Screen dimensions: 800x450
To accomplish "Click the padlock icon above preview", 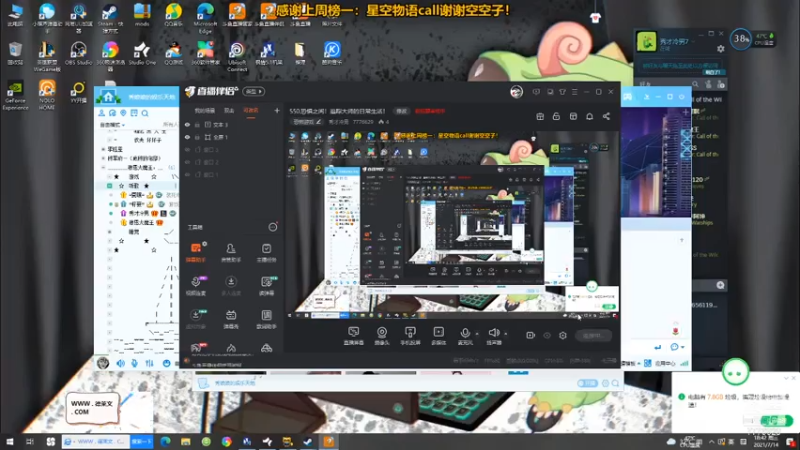I will (x=556, y=117).
